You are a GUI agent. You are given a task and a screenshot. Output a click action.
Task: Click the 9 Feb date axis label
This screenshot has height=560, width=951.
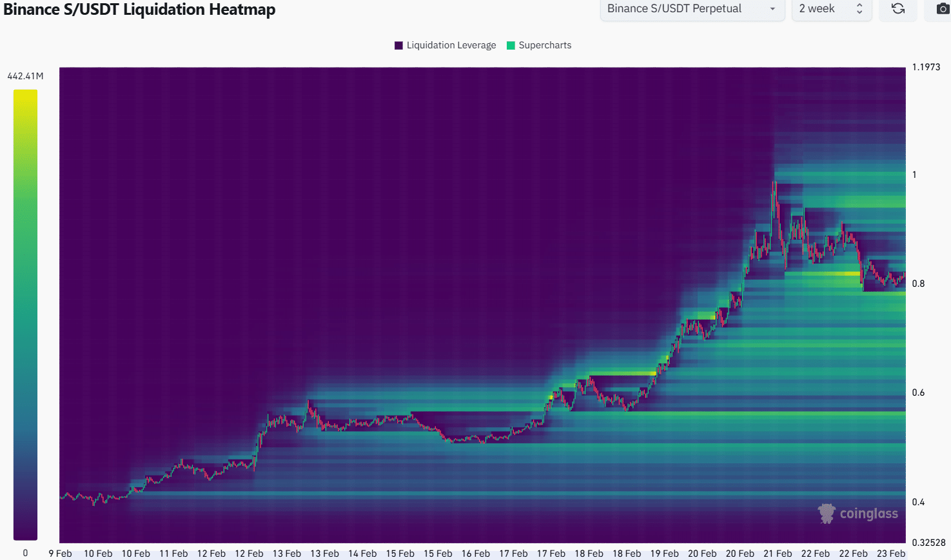(x=61, y=554)
